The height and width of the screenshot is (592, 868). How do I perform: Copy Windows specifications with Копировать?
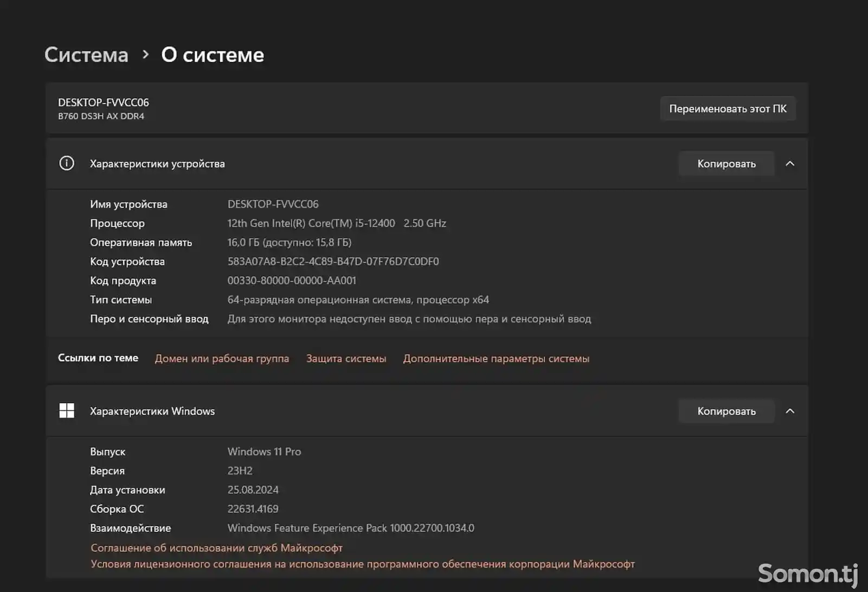click(x=726, y=411)
